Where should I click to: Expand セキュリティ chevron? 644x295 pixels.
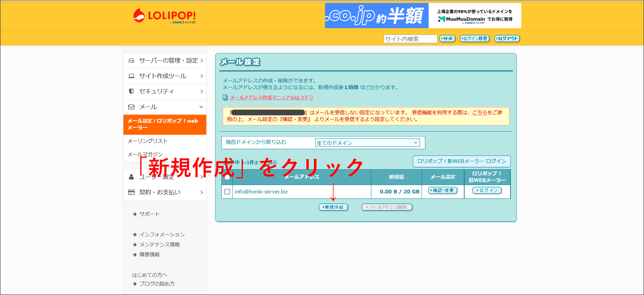[x=202, y=91]
